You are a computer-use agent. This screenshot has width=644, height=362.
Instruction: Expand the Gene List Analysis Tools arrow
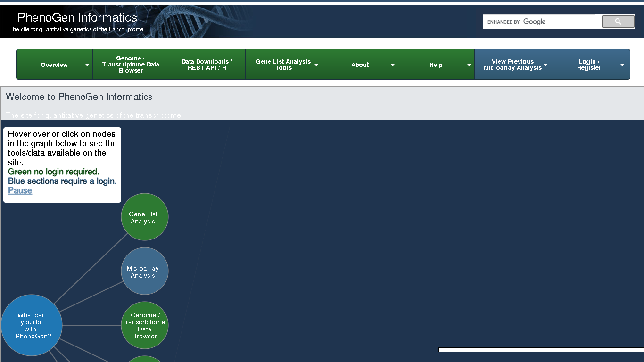pyautogui.click(x=316, y=65)
